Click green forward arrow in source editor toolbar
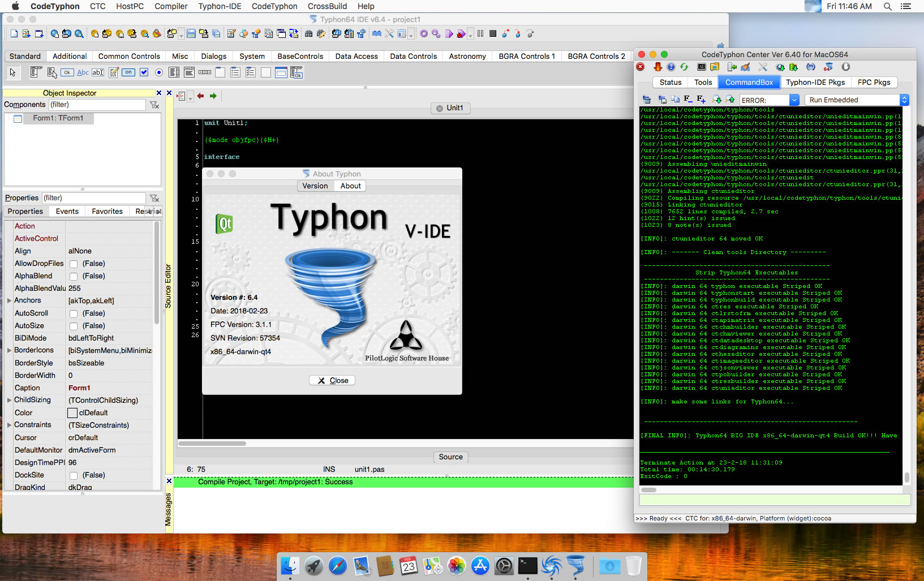 [213, 96]
